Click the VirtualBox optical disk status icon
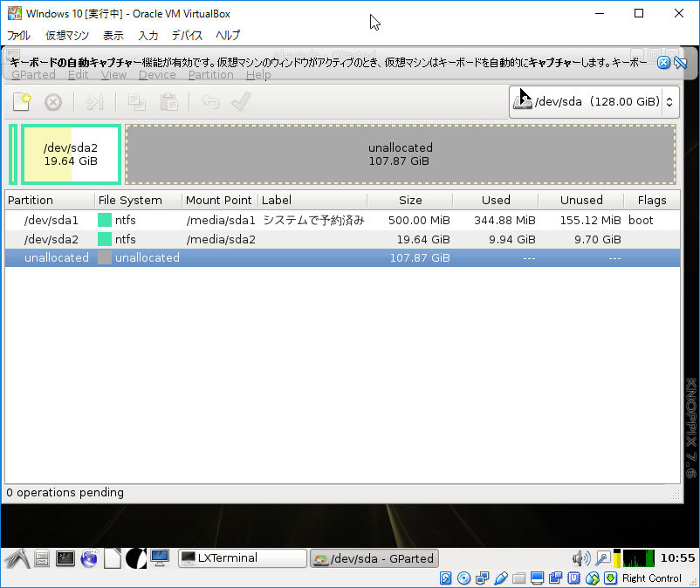700x588 pixels. pos(463,578)
